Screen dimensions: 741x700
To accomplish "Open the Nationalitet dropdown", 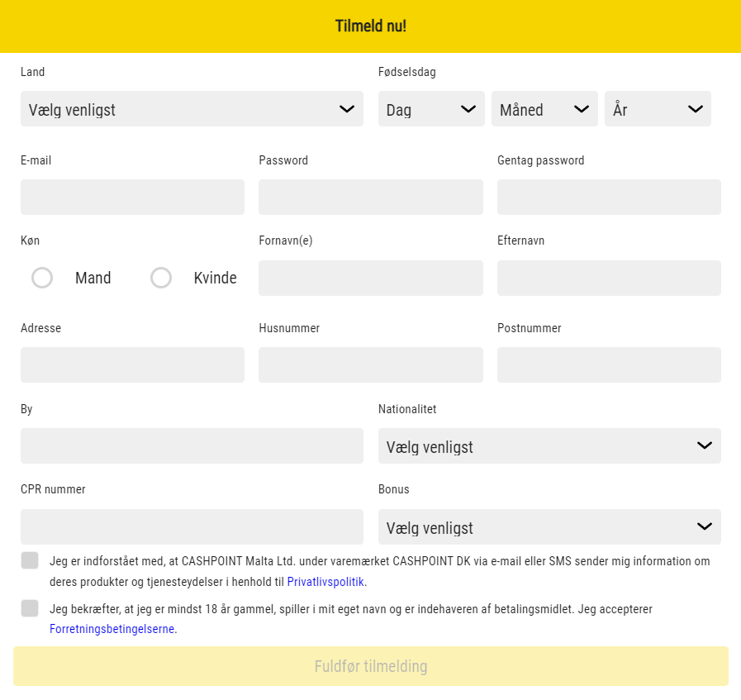I will [549, 446].
